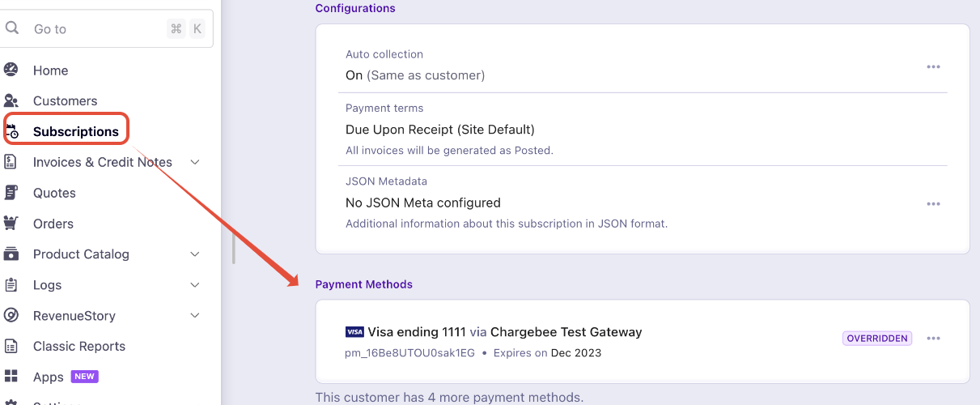Go to the Logs menu item
Screen dimensions: 980x405
pyautogui.click(x=47, y=285)
